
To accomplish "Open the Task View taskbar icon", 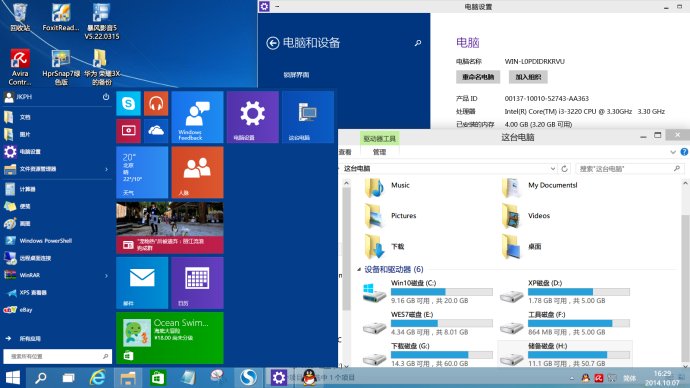I will coord(68,377).
